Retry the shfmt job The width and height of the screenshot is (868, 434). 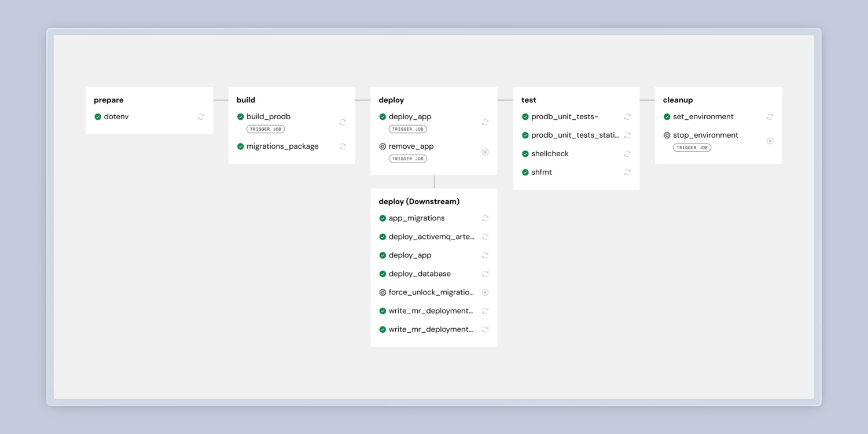627,172
